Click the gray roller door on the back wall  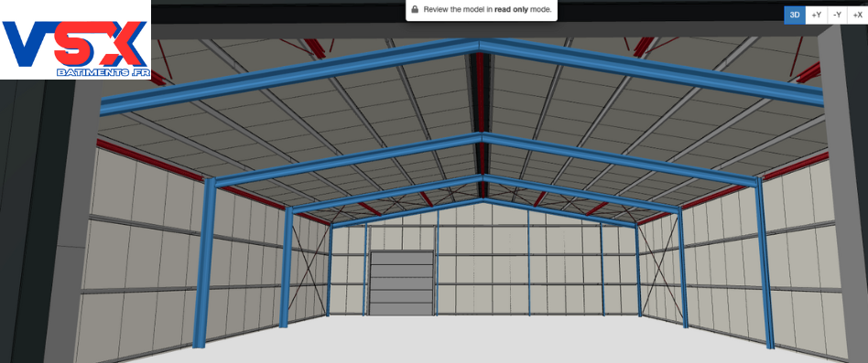(401, 283)
